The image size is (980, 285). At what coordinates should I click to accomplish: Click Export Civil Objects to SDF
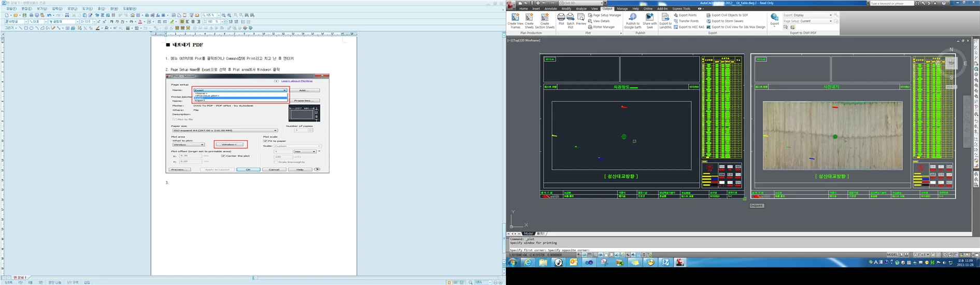point(728,15)
